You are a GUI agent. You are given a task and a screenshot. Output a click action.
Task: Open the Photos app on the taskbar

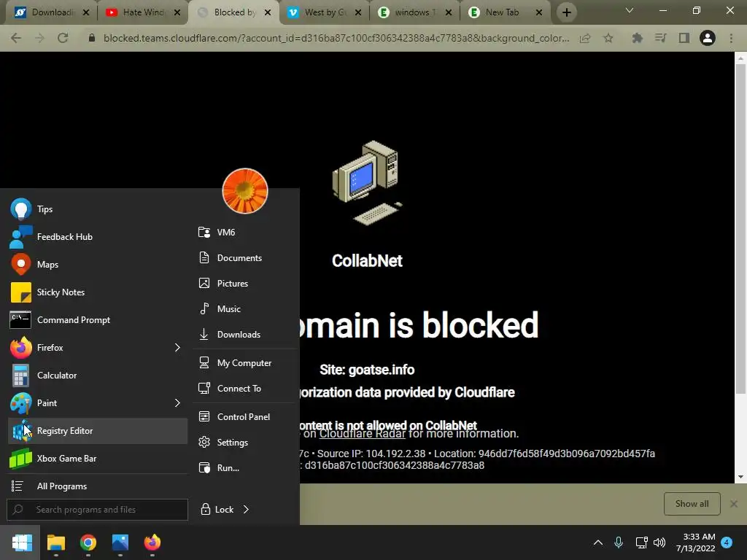pos(120,542)
